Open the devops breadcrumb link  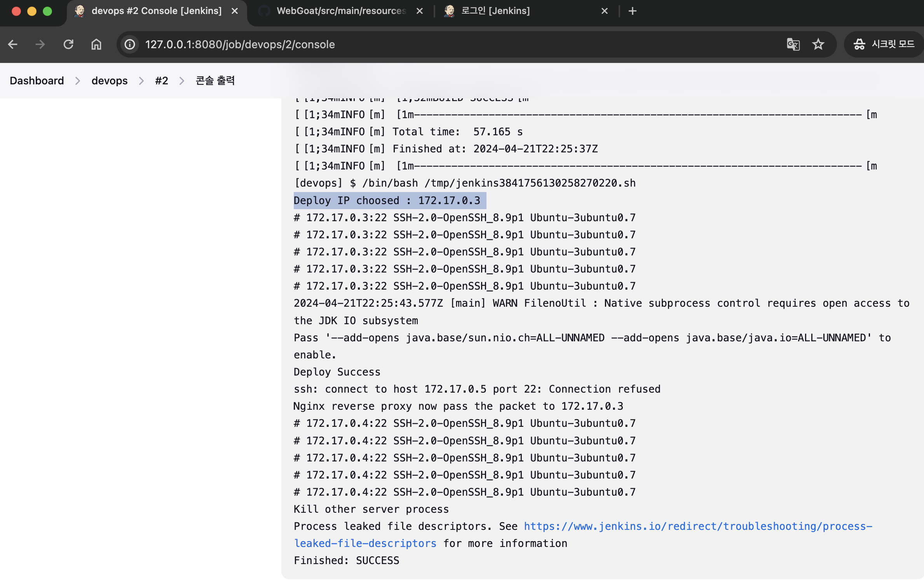(109, 80)
